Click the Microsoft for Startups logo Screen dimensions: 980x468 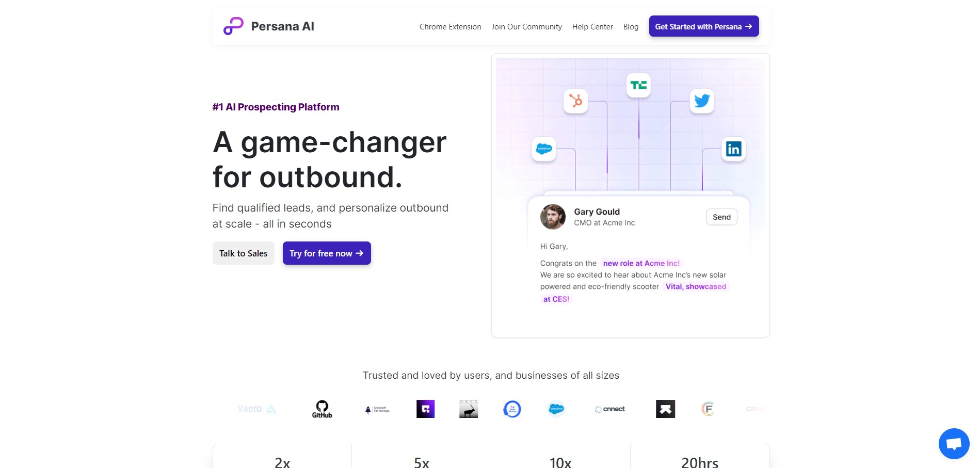click(x=377, y=409)
